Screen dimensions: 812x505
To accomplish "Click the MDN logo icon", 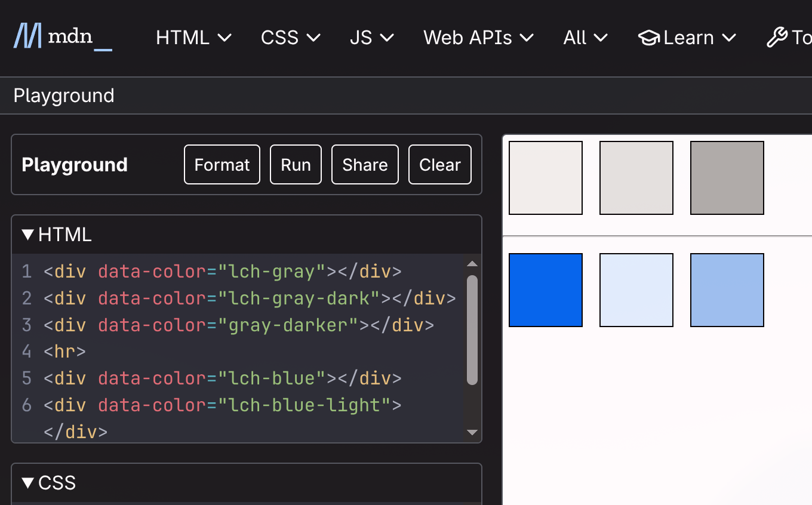I will [x=28, y=36].
